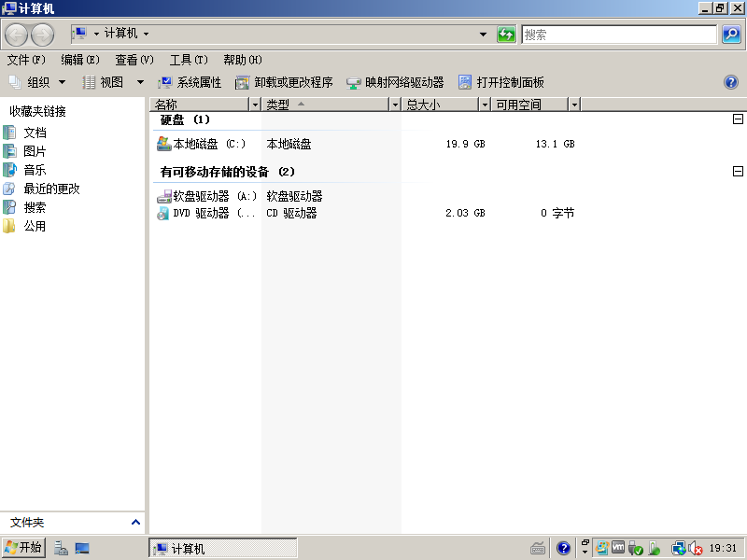Click the 19.9 GB total size value
Image resolution: width=747 pixels, height=560 pixels.
[465, 144]
